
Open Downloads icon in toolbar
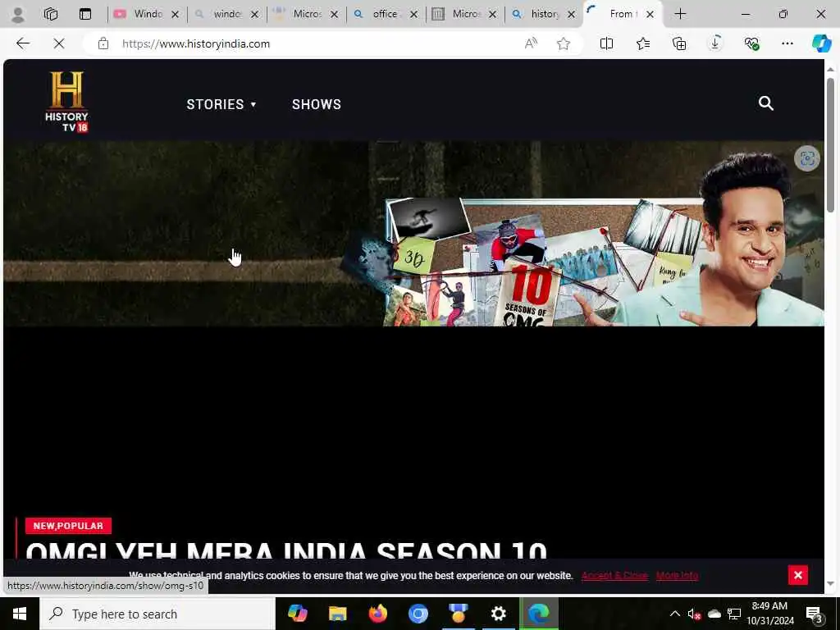pyautogui.click(x=715, y=43)
